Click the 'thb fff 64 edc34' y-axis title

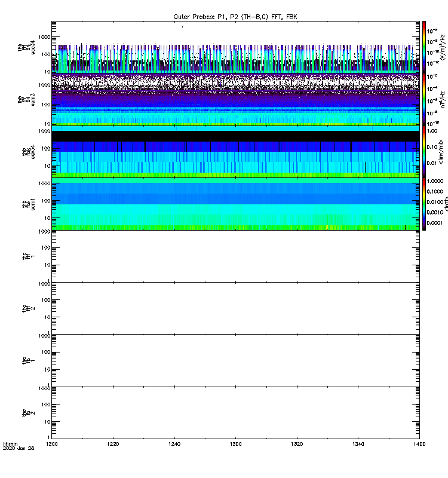pyautogui.click(x=26, y=47)
